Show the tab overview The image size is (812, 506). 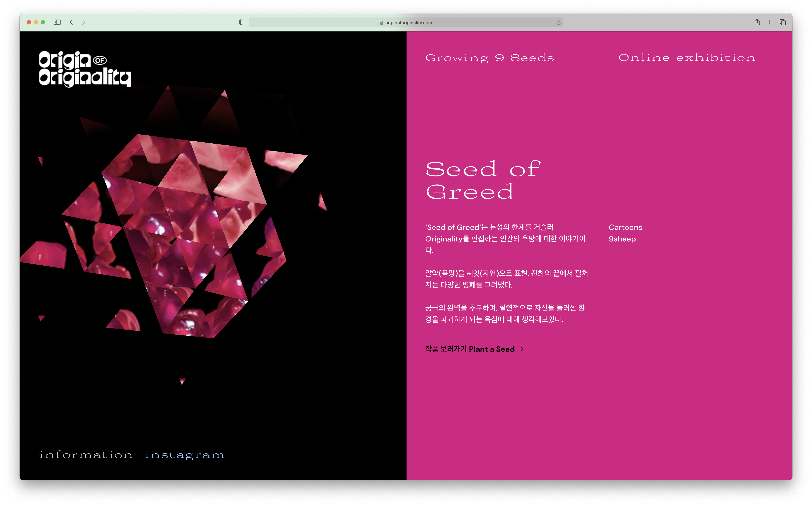[x=782, y=22]
